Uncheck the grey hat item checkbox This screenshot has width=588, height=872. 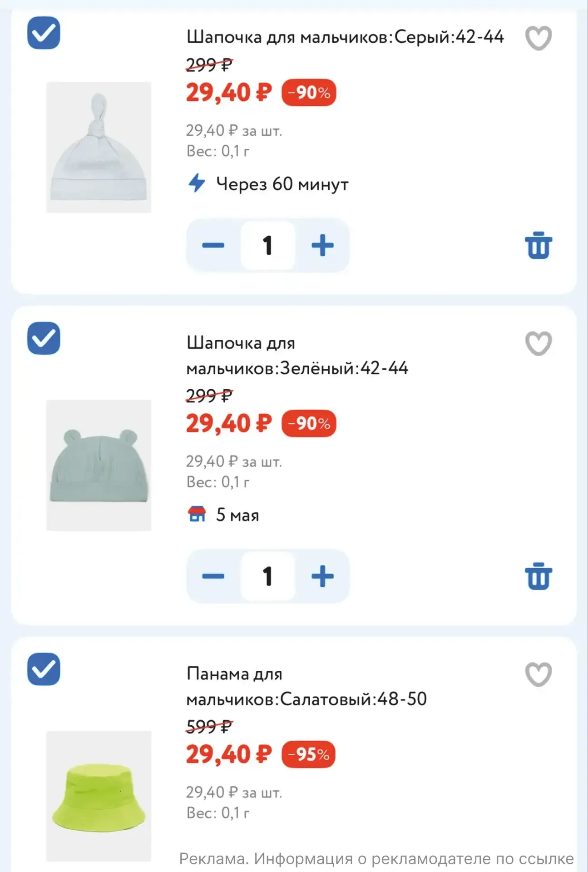point(44,33)
